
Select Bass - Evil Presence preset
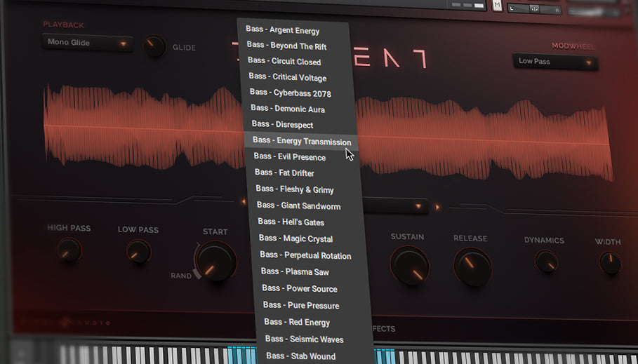[x=290, y=156]
